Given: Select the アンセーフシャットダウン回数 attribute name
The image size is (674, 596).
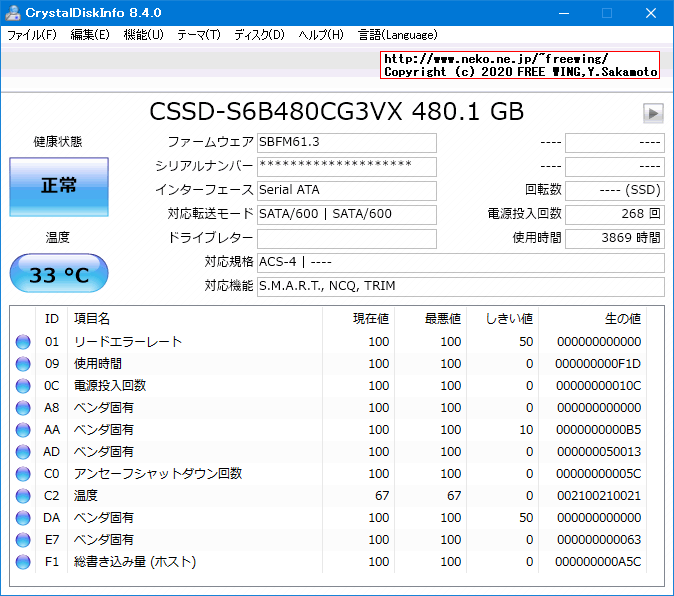Looking at the screenshot, I should pos(158,474).
